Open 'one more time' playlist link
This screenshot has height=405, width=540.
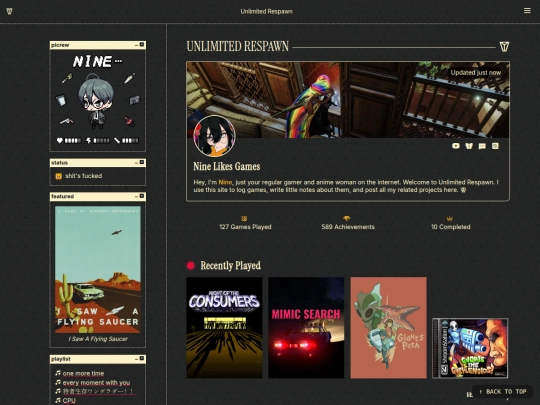coord(83,373)
